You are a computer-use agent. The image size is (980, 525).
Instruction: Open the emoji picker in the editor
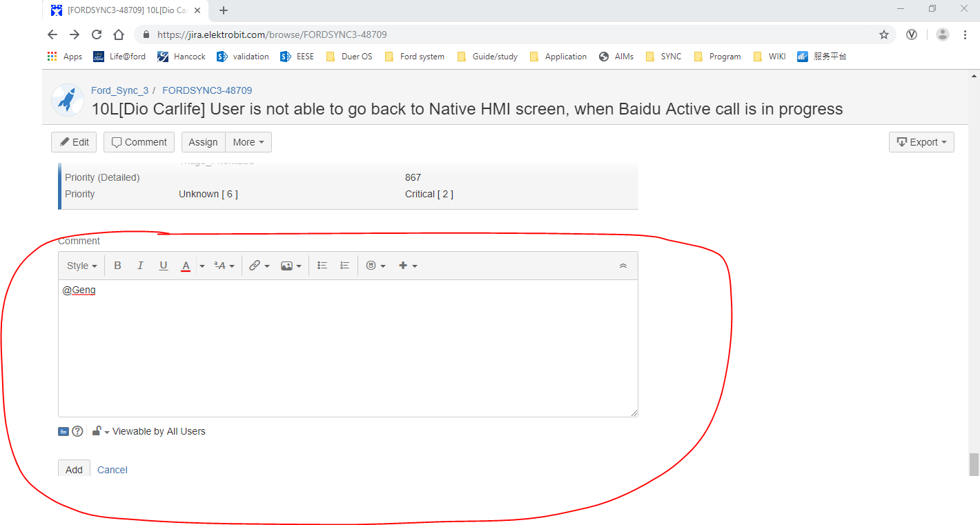click(x=373, y=265)
